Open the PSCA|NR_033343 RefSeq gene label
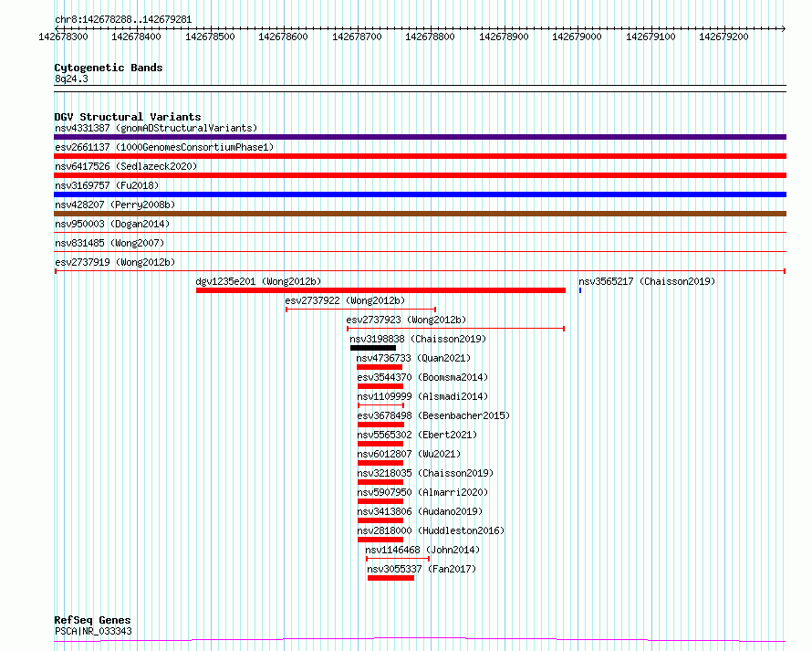 pyautogui.click(x=93, y=631)
